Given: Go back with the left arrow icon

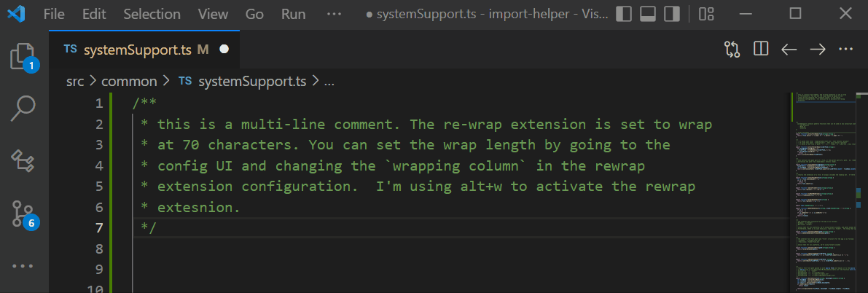Looking at the screenshot, I should click(789, 50).
